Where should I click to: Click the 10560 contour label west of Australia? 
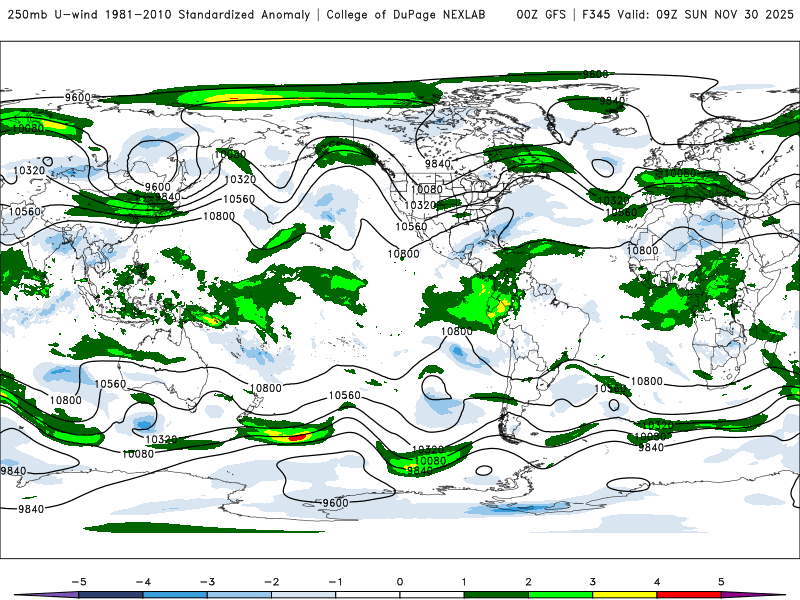click(110, 384)
